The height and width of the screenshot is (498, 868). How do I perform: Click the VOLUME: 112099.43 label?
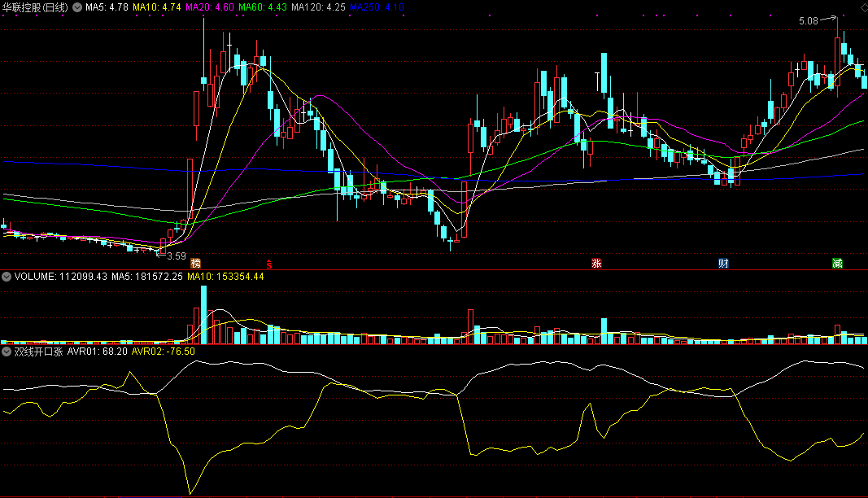click(61, 277)
